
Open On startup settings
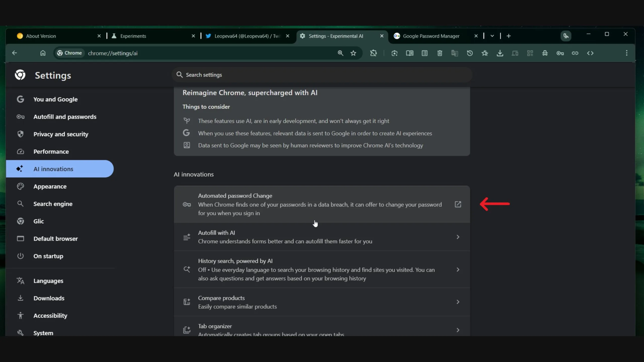60,256
